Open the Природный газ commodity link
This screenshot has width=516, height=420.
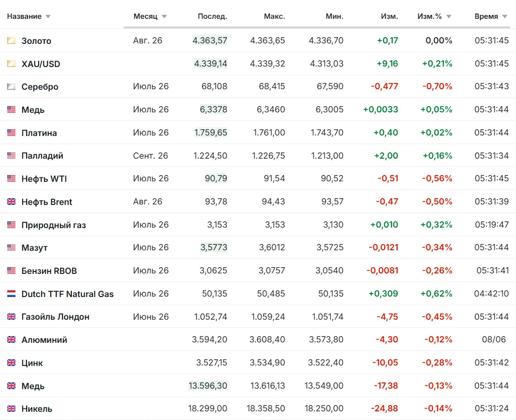54,225
